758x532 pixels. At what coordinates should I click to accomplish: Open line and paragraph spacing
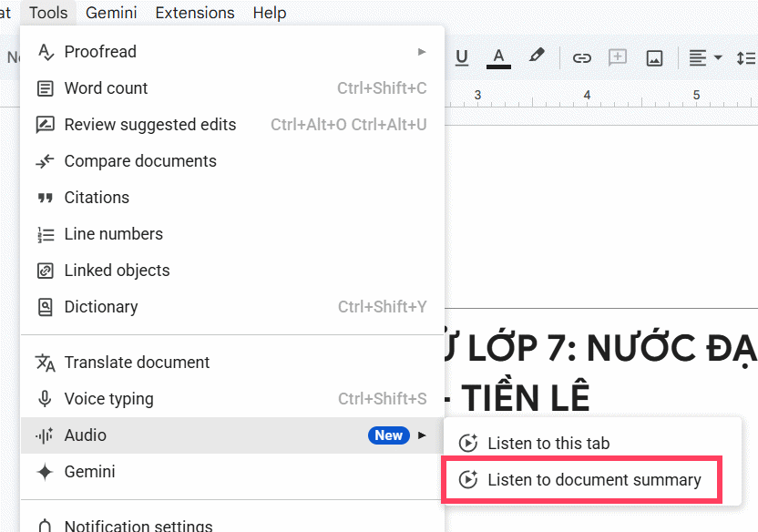tap(746, 58)
